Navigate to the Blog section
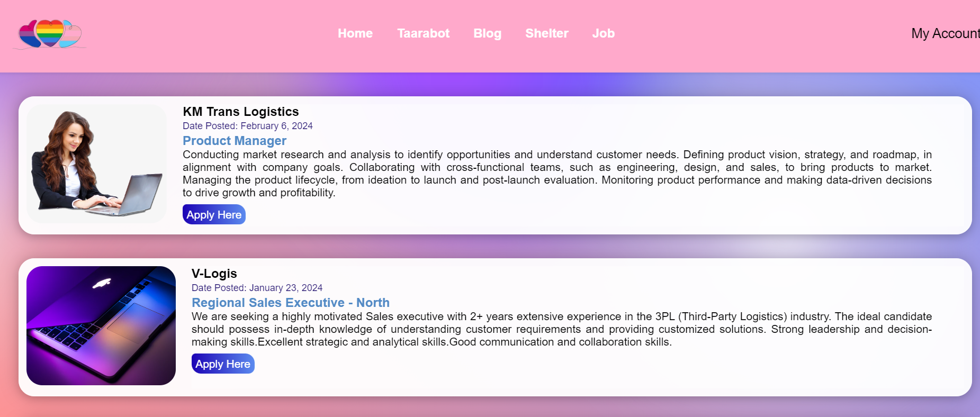This screenshot has height=417, width=980. [487, 33]
